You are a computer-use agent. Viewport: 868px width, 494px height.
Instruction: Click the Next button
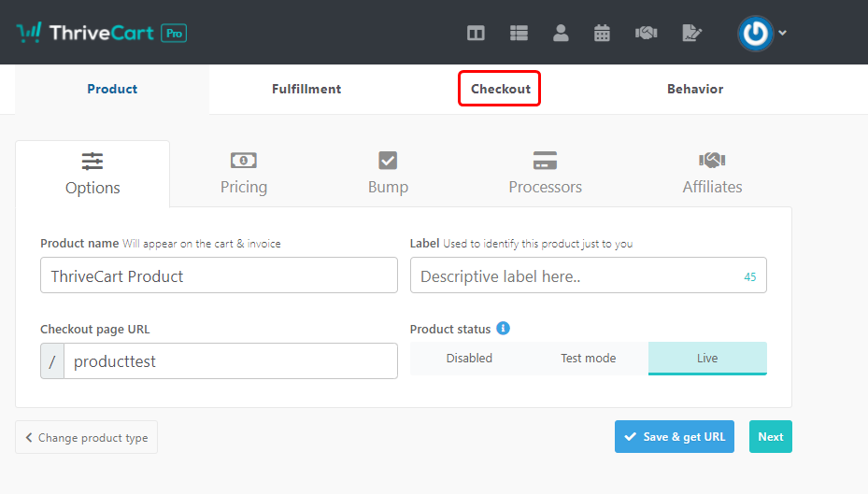[x=770, y=437]
